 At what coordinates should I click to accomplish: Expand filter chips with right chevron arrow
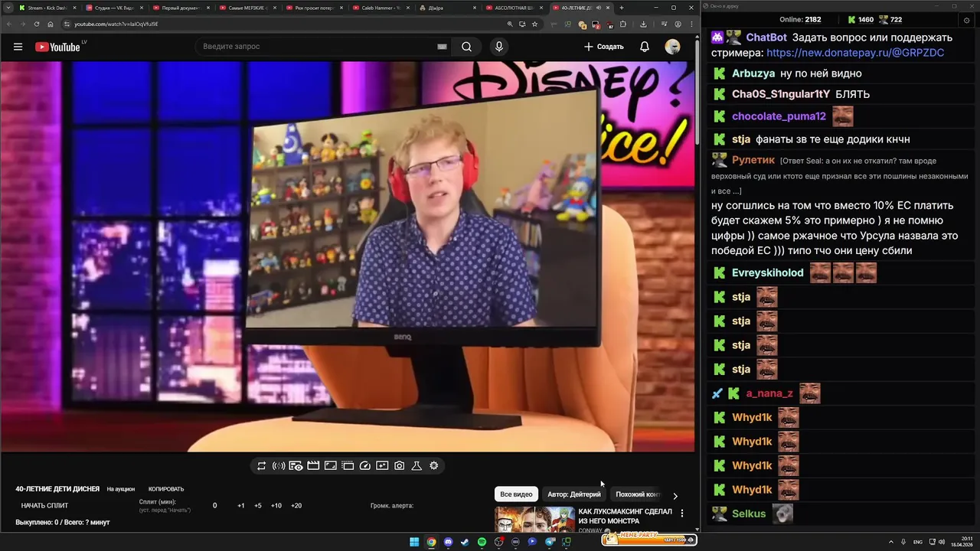(x=675, y=495)
